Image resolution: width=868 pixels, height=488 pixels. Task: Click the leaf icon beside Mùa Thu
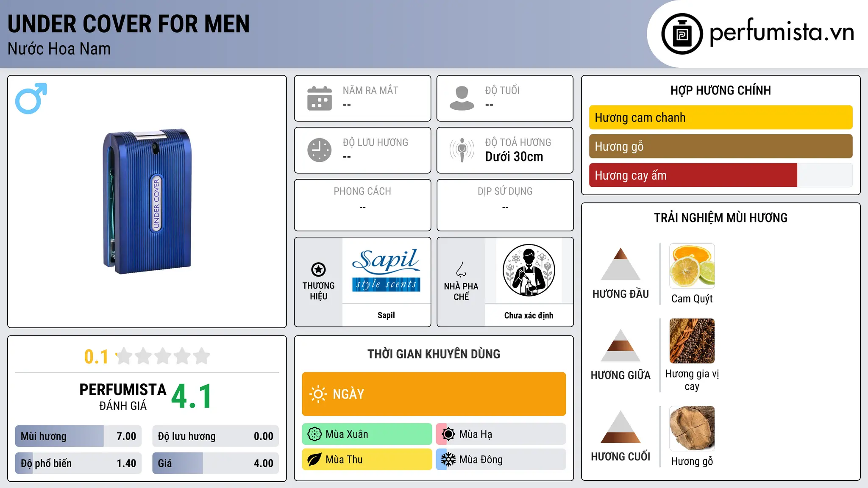pos(314,460)
